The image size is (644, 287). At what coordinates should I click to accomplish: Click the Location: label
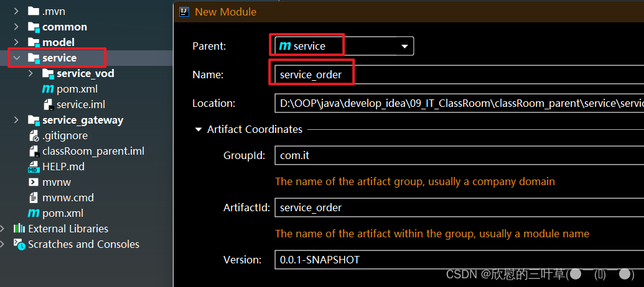click(x=213, y=104)
